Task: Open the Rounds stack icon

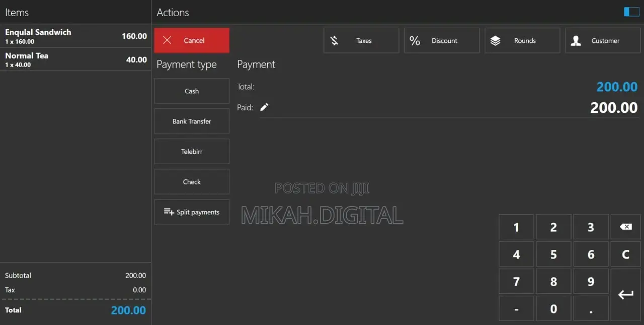Action: (495, 40)
